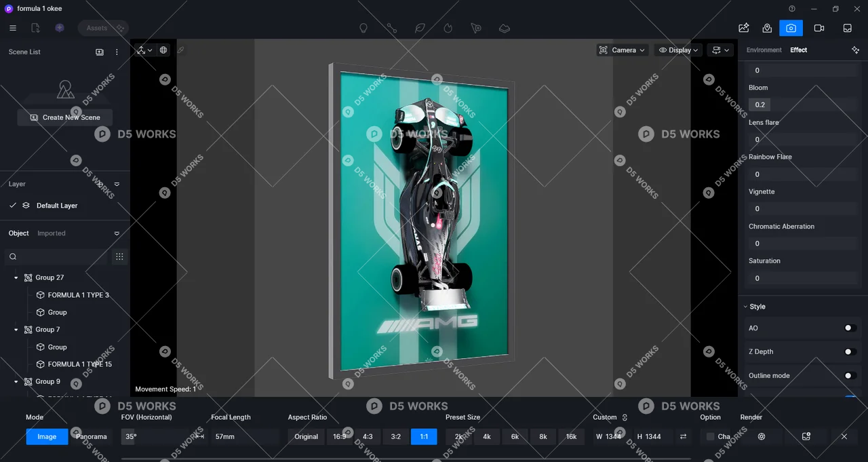The width and height of the screenshot is (868, 462).
Task: Click the globe coordinate icon
Action: tap(163, 50)
